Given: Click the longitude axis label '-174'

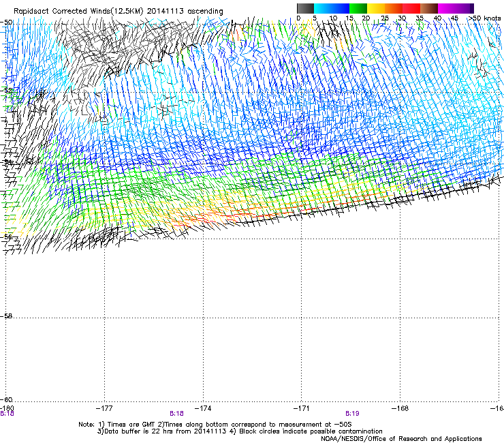Looking at the screenshot, I should point(203,408).
